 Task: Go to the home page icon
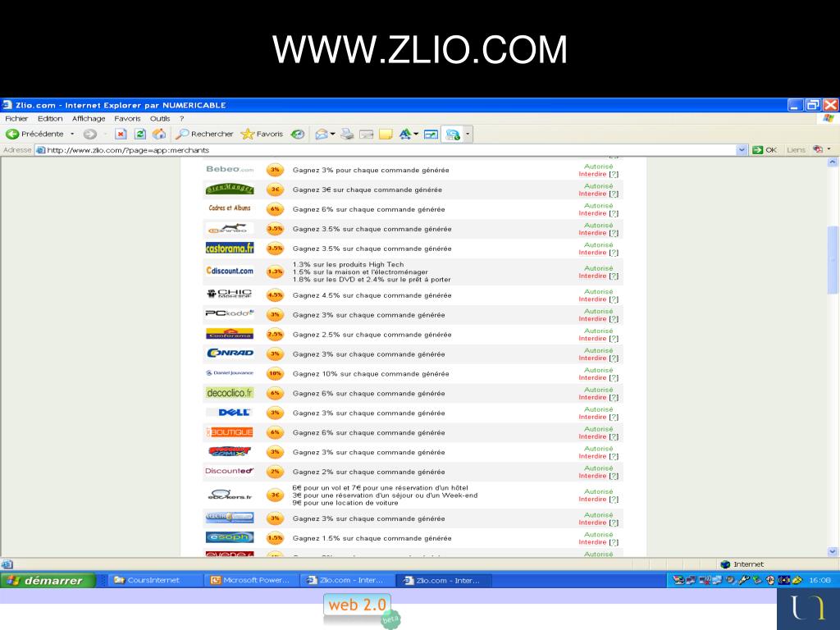click(159, 134)
